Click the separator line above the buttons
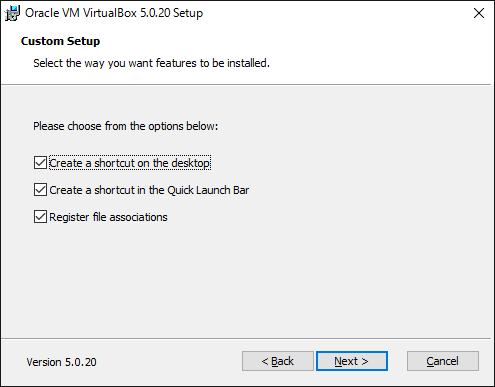This screenshot has width=495, height=387. coord(246,339)
